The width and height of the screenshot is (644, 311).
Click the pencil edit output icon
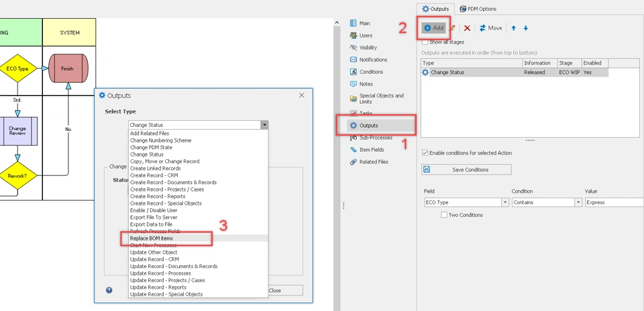(x=453, y=28)
